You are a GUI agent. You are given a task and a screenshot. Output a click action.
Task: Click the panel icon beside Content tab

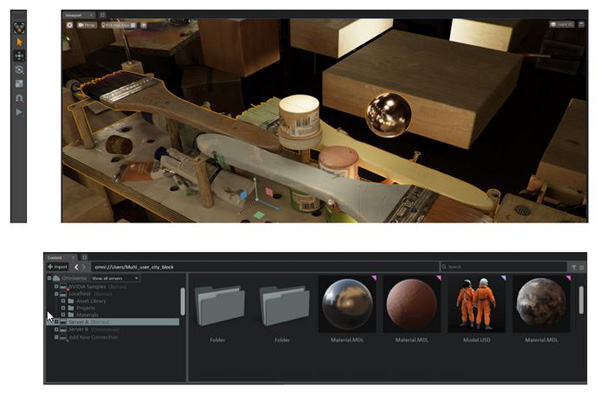tap(85, 257)
